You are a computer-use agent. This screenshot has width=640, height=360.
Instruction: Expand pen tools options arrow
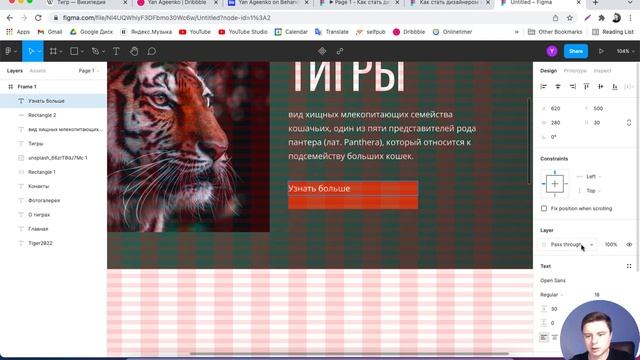(x=103, y=52)
